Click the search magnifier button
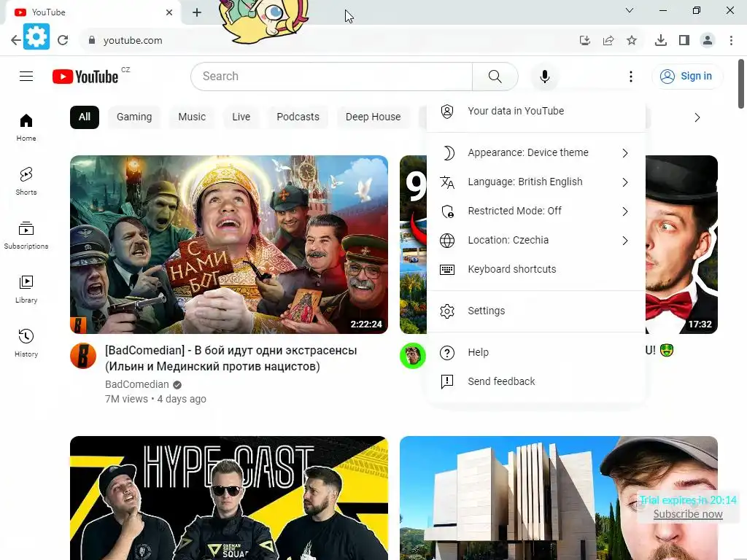747x560 pixels. [x=495, y=76]
